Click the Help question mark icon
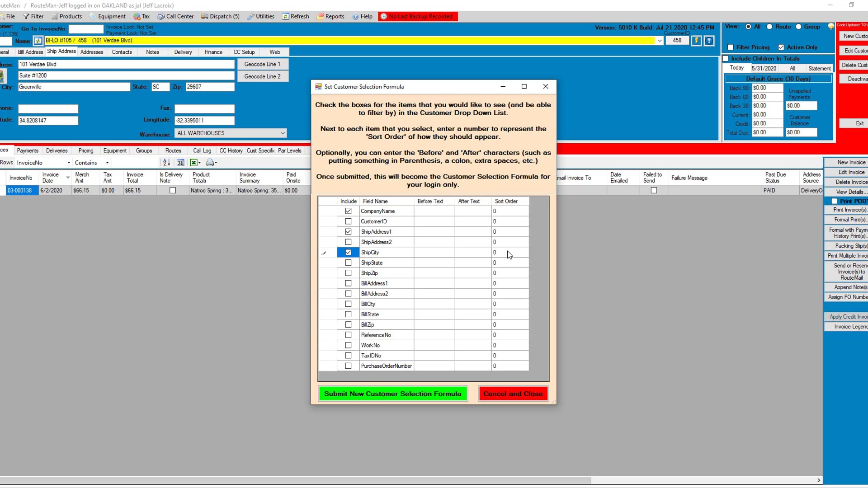This screenshot has height=488, width=868. [x=356, y=16]
